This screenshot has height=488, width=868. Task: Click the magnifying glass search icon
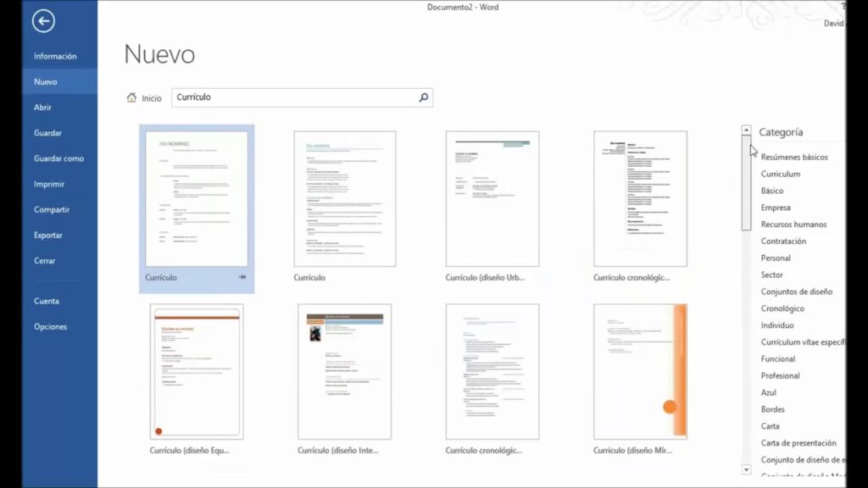pos(422,97)
